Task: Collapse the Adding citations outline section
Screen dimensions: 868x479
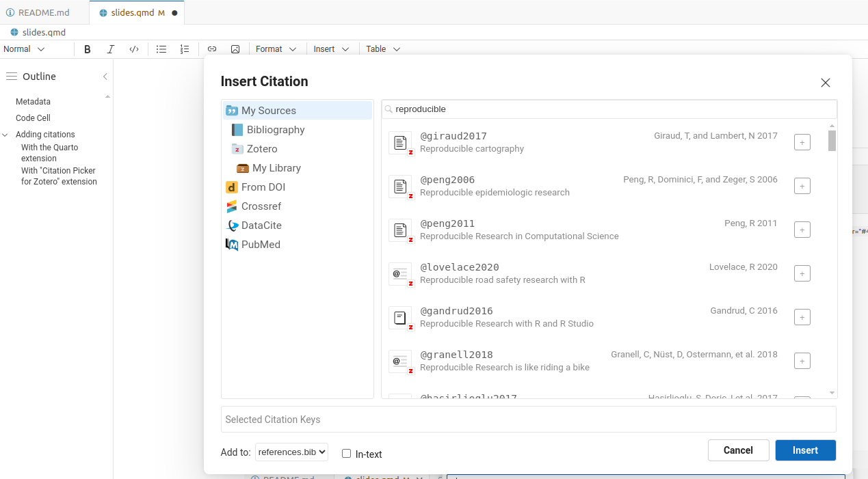Action: 5,135
